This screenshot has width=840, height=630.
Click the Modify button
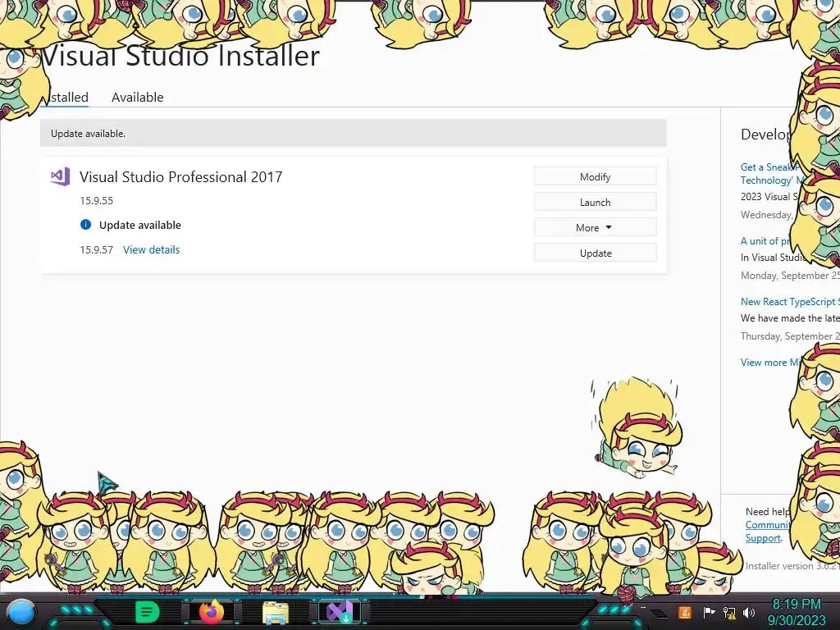596,177
